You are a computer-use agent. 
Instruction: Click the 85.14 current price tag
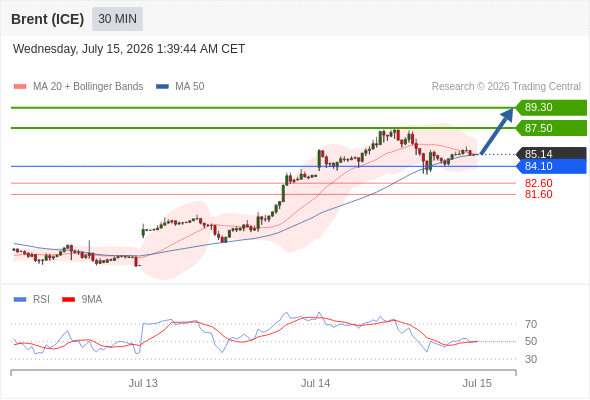click(551, 154)
